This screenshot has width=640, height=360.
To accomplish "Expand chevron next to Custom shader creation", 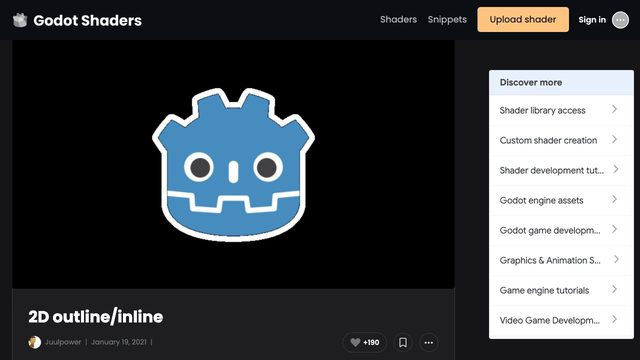I will [x=614, y=140].
